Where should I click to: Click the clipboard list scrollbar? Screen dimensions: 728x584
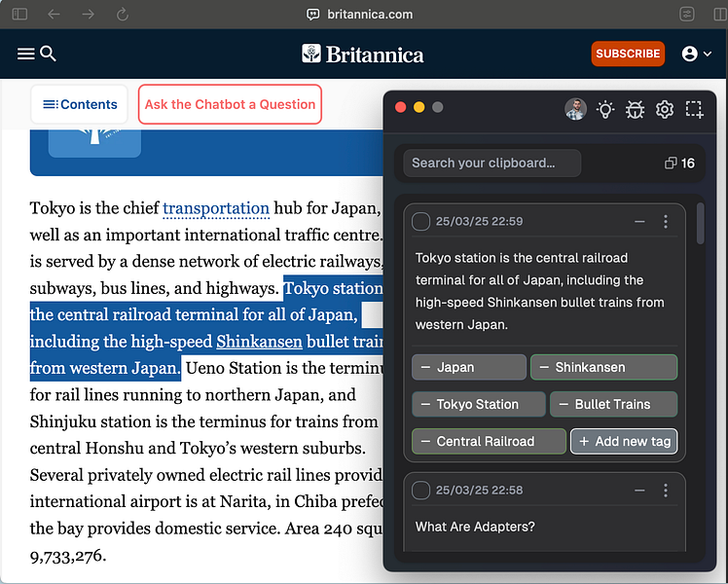coord(701,224)
